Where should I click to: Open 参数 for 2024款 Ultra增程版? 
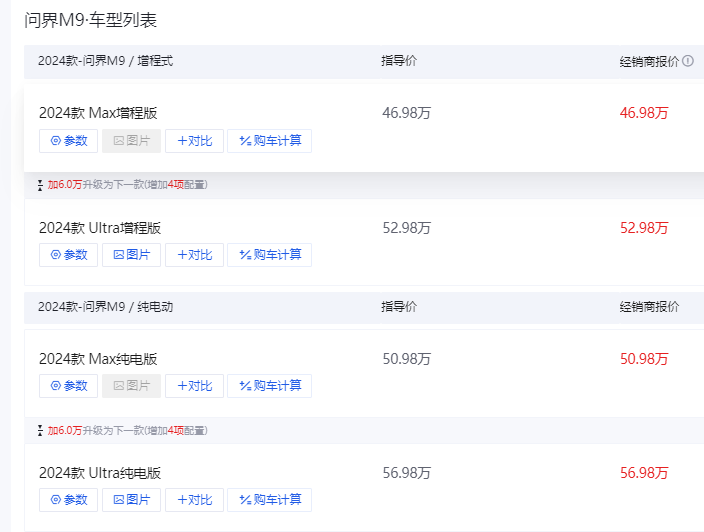pos(68,255)
